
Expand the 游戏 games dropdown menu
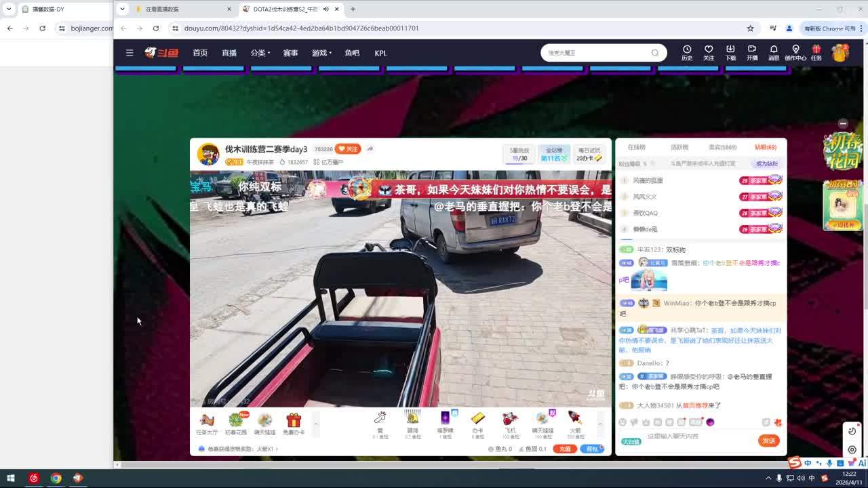pyautogui.click(x=321, y=53)
